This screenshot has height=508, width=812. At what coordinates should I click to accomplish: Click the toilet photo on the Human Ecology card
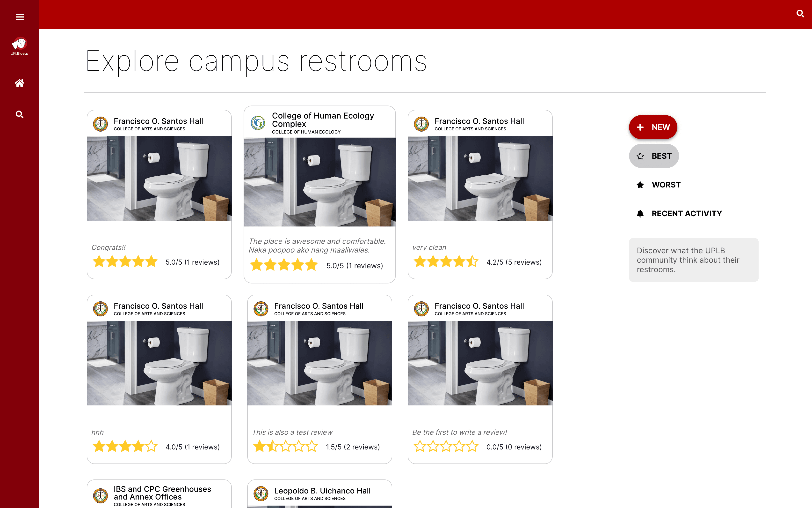[x=319, y=182]
